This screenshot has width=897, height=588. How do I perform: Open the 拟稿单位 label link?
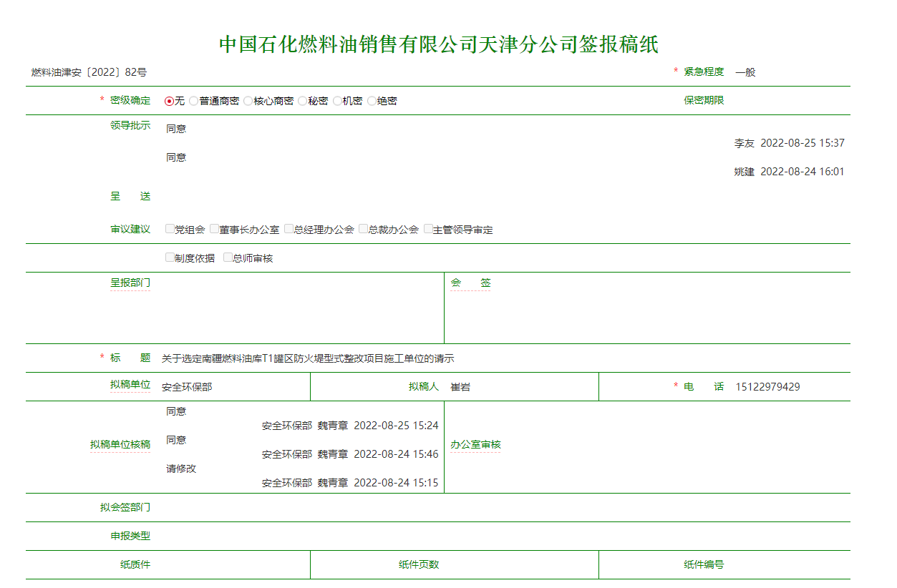coord(130,385)
